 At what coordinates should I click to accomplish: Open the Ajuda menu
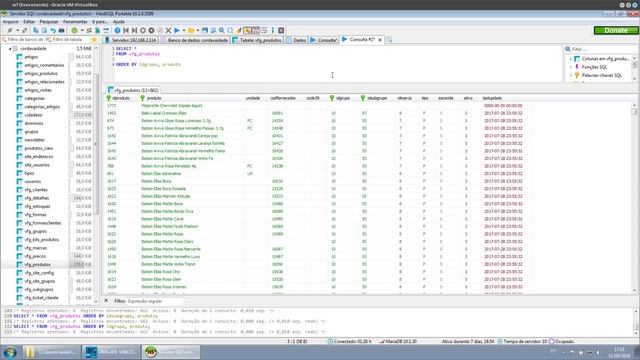click(119, 22)
